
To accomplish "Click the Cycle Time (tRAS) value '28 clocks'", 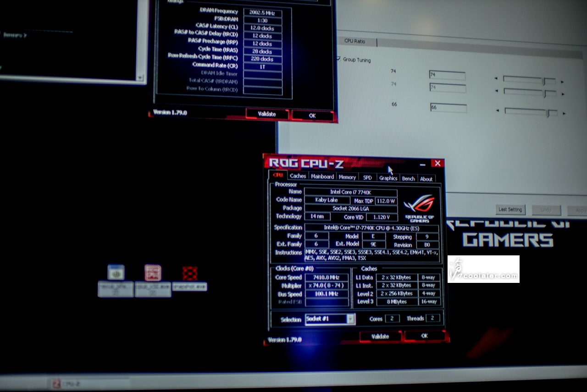I will 263,51.
